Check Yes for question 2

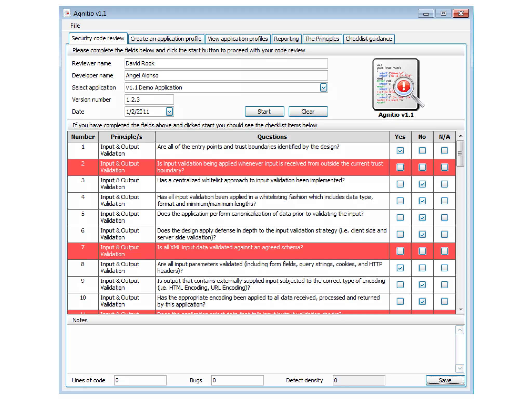tap(400, 167)
